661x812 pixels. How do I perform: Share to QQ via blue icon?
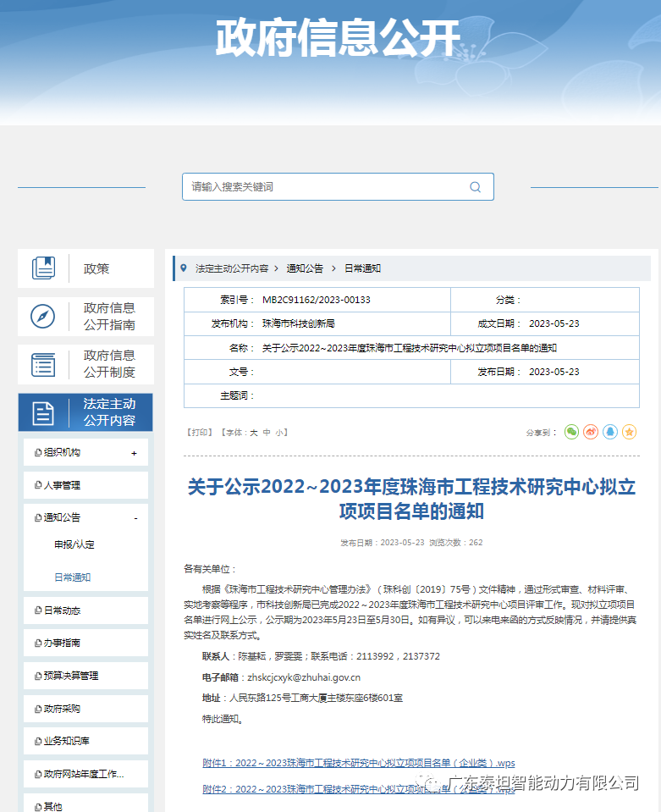click(x=610, y=432)
